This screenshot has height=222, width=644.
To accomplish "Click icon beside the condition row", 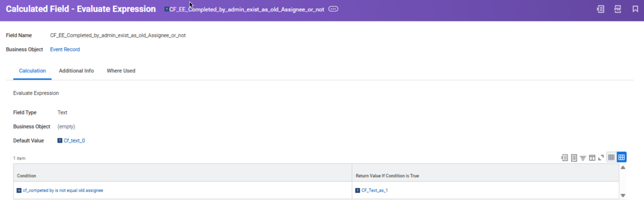I will click(19, 191).
